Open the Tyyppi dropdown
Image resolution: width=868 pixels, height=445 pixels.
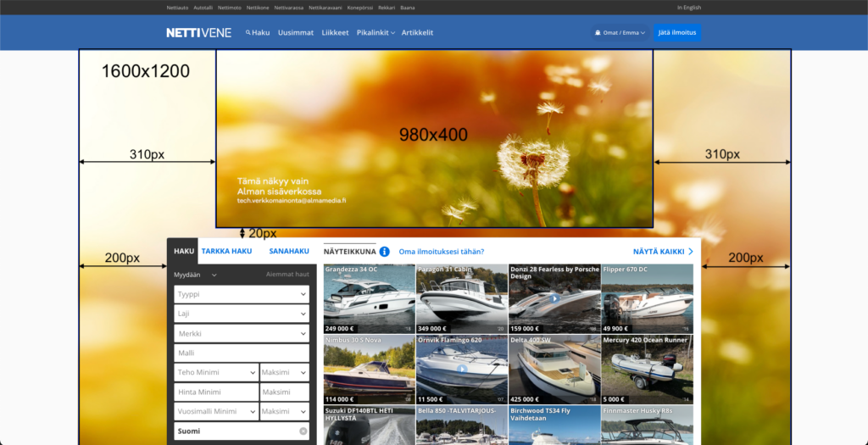[242, 294]
